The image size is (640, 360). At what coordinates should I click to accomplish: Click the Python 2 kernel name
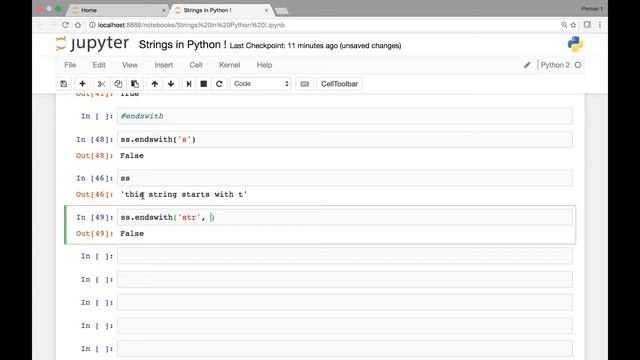pos(555,65)
